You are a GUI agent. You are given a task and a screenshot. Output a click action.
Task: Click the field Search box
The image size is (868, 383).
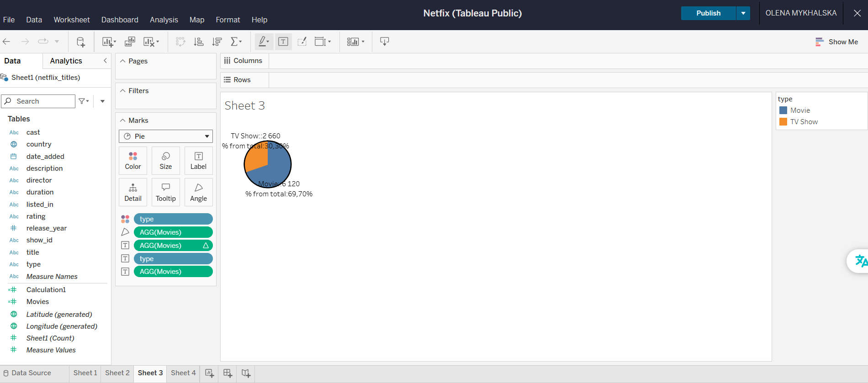tap(38, 101)
